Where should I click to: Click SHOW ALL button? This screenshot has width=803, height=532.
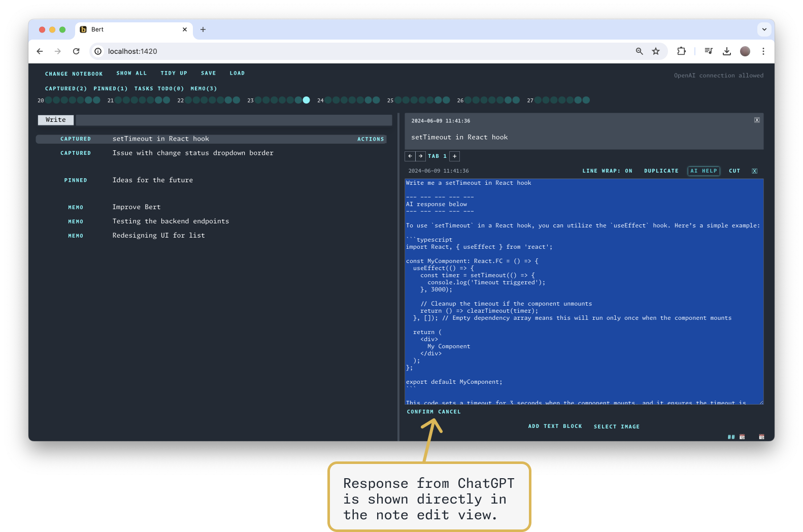pyautogui.click(x=131, y=74)
